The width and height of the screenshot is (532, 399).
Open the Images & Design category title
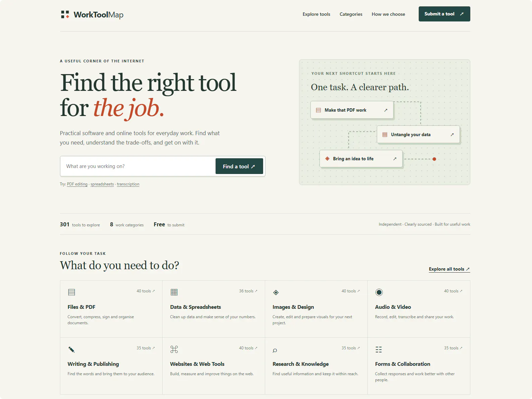(x=293, y=307)
